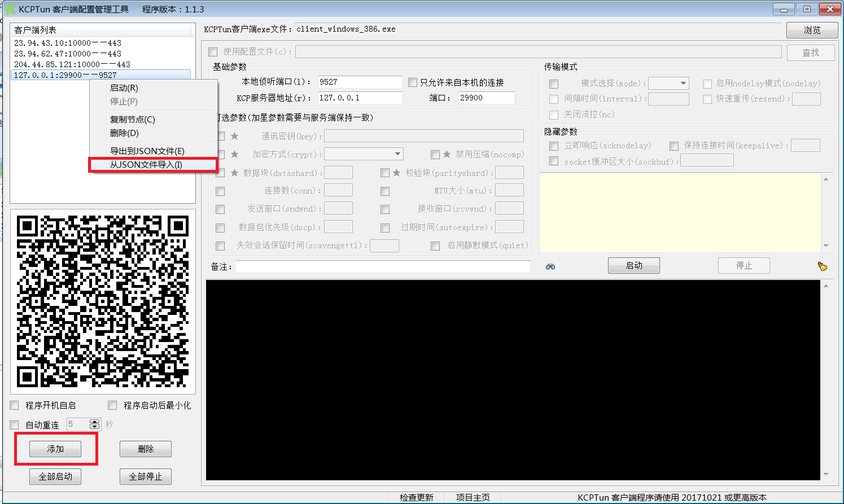The width and height of the screenshot is (844, 504).
Task: Decrease auto-reconnect seconds with down arrow
Action: tap(95, 427)
